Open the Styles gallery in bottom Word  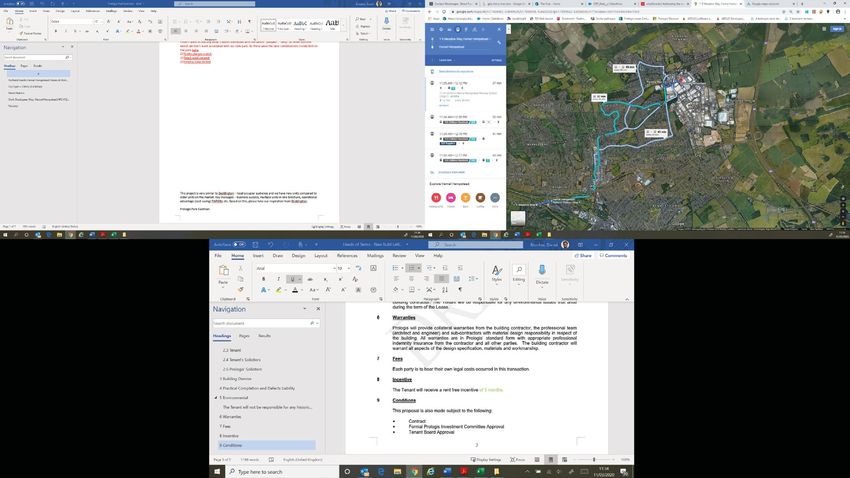[497, 274]
